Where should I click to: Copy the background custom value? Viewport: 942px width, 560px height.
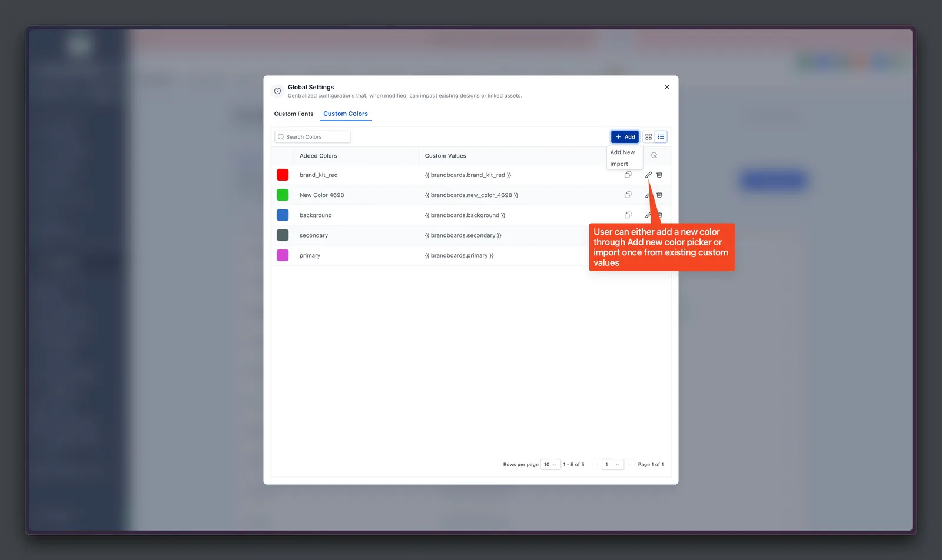pos(628,215)
